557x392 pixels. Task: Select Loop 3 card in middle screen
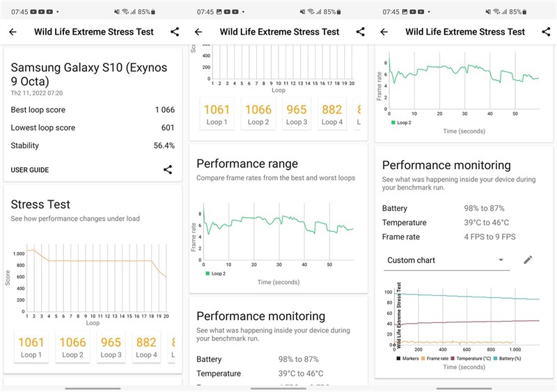coord(297,114)
